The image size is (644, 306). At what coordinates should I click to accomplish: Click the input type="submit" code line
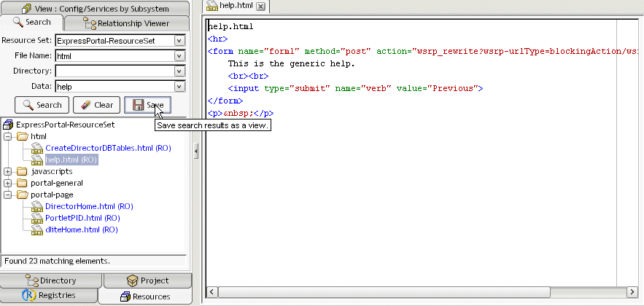pos(356,88)
